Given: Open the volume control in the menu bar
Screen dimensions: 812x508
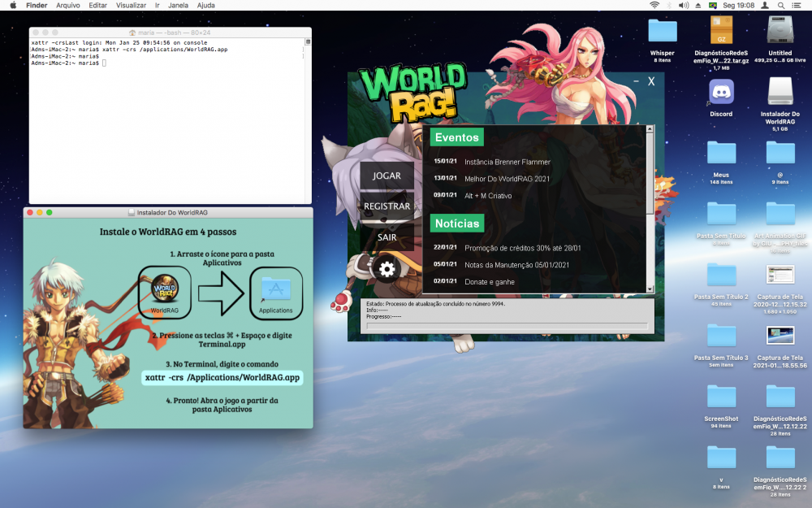Looking at the screenshot, I should (x=684, y=5).
